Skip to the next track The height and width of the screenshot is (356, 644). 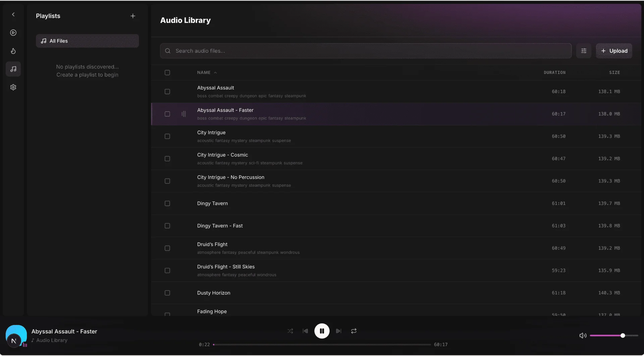click(339, 331)
